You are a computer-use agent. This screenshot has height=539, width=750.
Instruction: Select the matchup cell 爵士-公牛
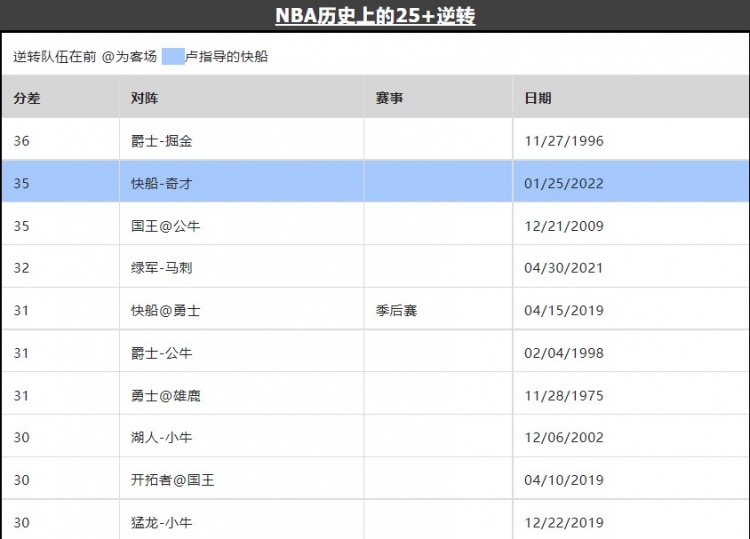click(162, 353)
